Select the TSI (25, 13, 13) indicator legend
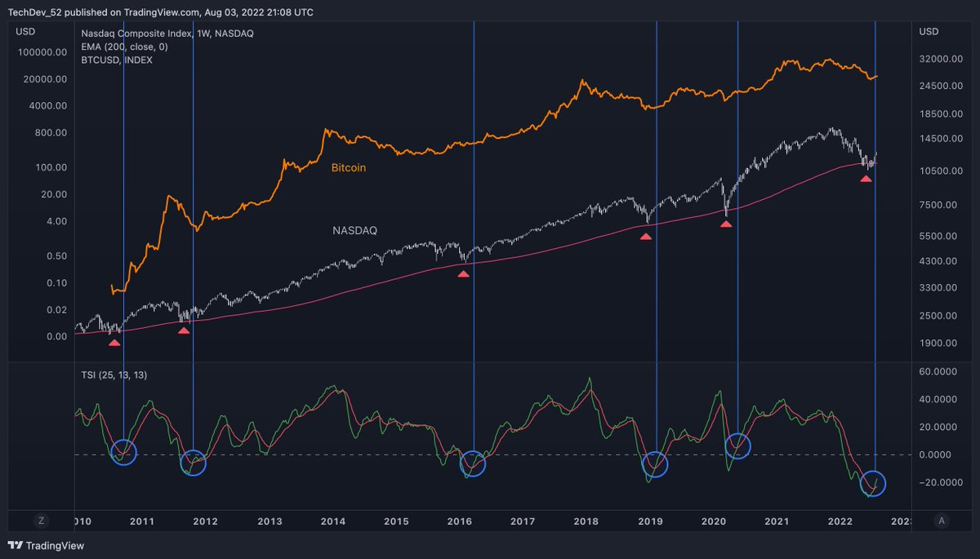Viewport: 980px width, 559px height. point(114,375)
